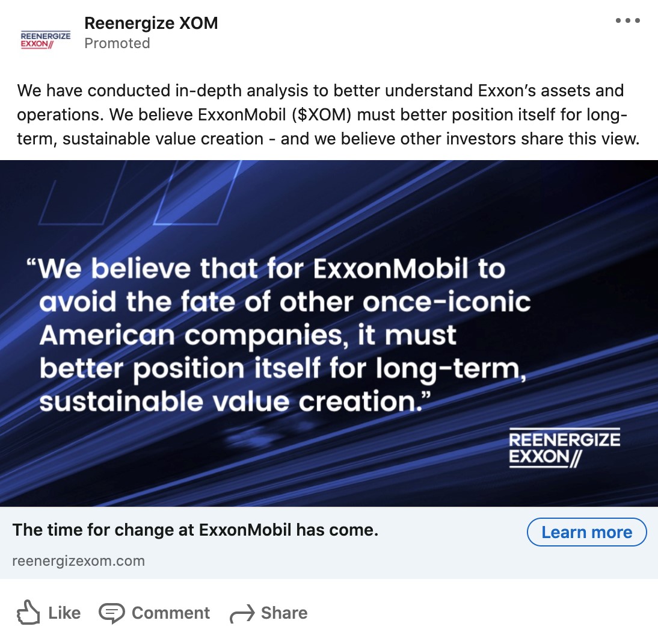Image resolution: width=658 pixels, height=644 pixels.
Task: Open the Reenergize XOM page name
Action: (x=151, y=23)
